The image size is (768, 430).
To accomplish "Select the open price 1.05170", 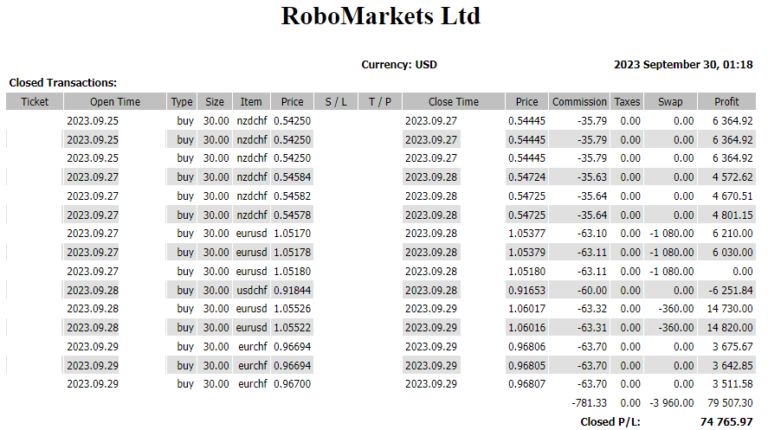I will (x=292, y=234).
